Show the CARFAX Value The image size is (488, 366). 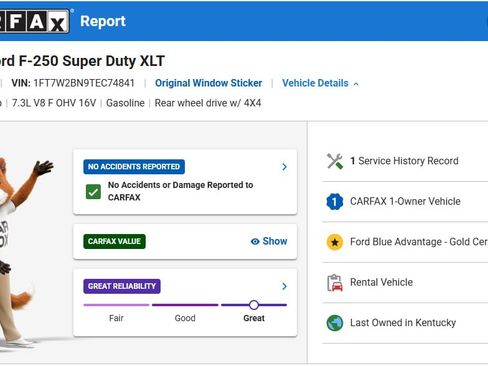pyautogui.click(x=269, y=241)
